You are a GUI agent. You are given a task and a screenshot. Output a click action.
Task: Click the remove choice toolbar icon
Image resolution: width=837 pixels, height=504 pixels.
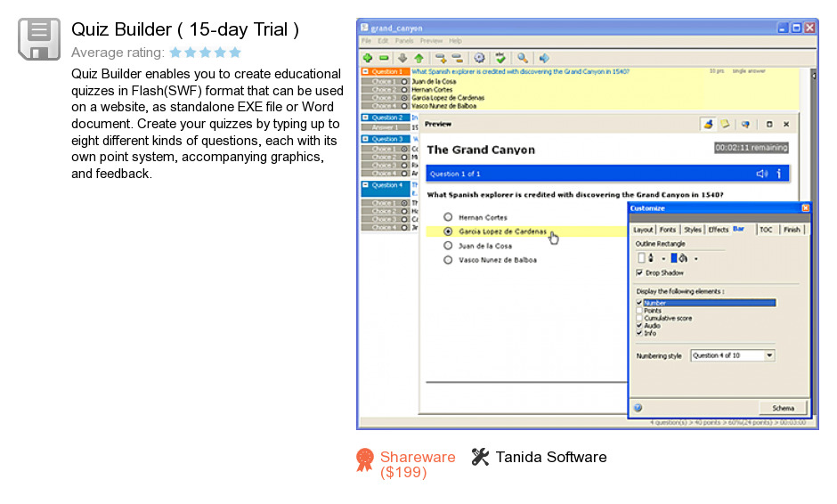tap(458, 58)
